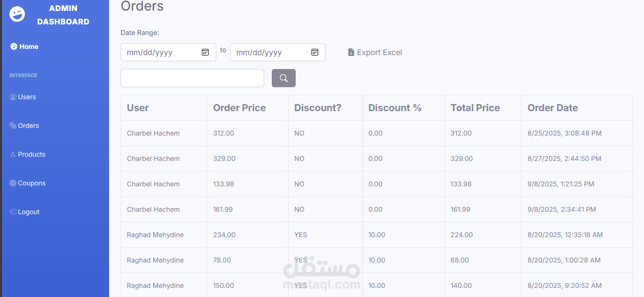Click the Coupons icon in the sidebar
Screen dimensions: 644x297
(x=13, y=183)
